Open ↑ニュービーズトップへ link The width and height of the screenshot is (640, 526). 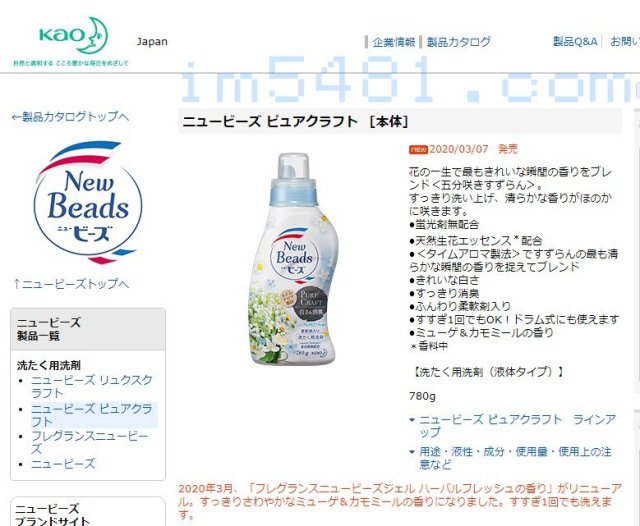[71, 284]
